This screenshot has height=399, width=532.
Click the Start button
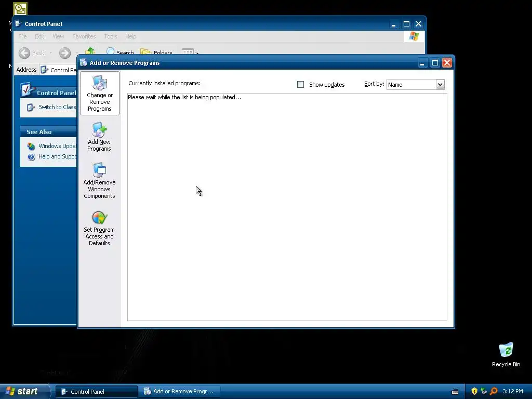click(x=24, y=392)
